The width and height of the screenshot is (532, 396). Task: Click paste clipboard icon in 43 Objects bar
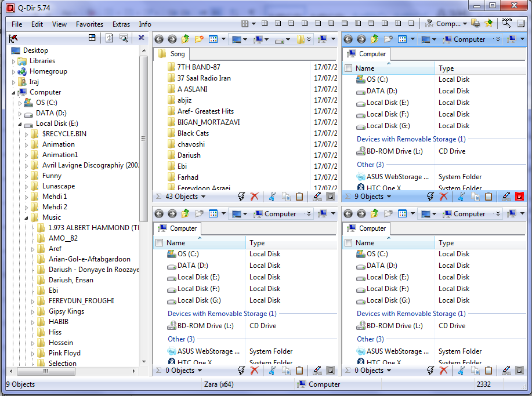click(x=299, y=197)
